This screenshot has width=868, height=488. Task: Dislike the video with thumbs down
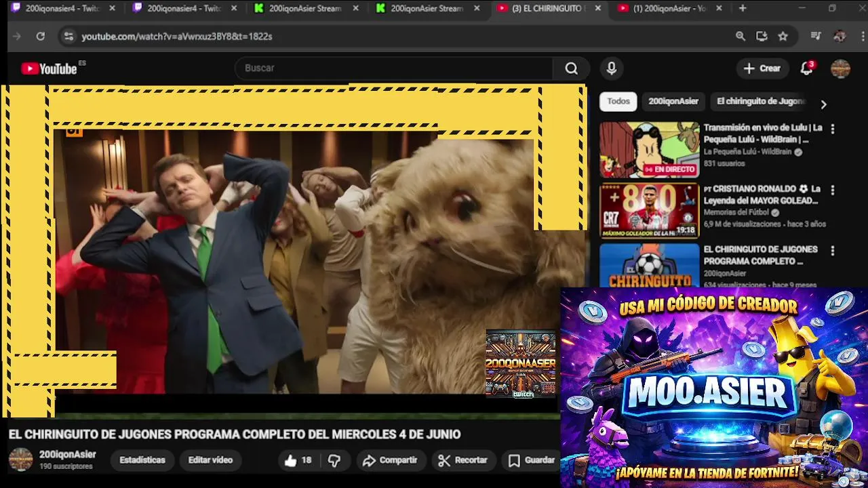[x=334, y=460]
